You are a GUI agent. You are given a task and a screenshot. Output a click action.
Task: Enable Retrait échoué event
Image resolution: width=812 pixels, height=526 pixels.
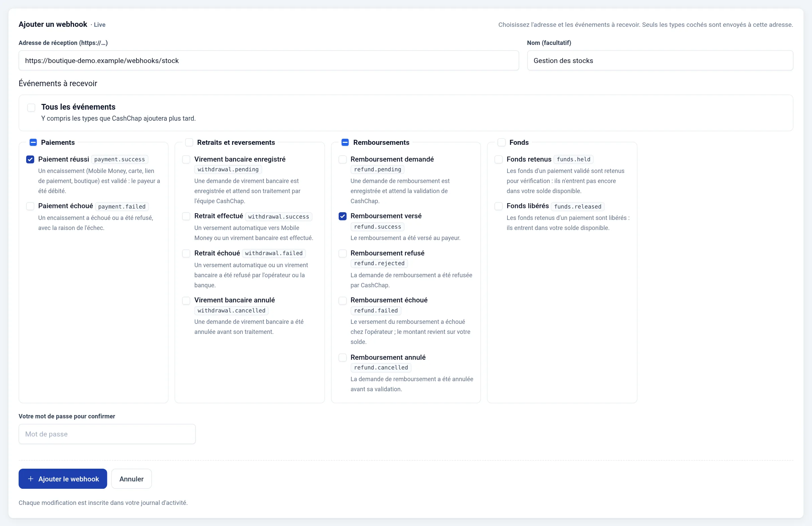point(186,253)
